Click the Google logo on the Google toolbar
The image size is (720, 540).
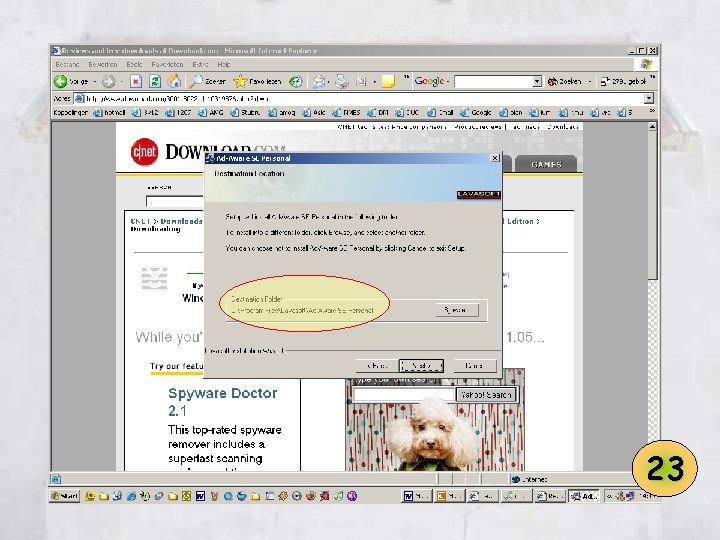tap(429, 81)
